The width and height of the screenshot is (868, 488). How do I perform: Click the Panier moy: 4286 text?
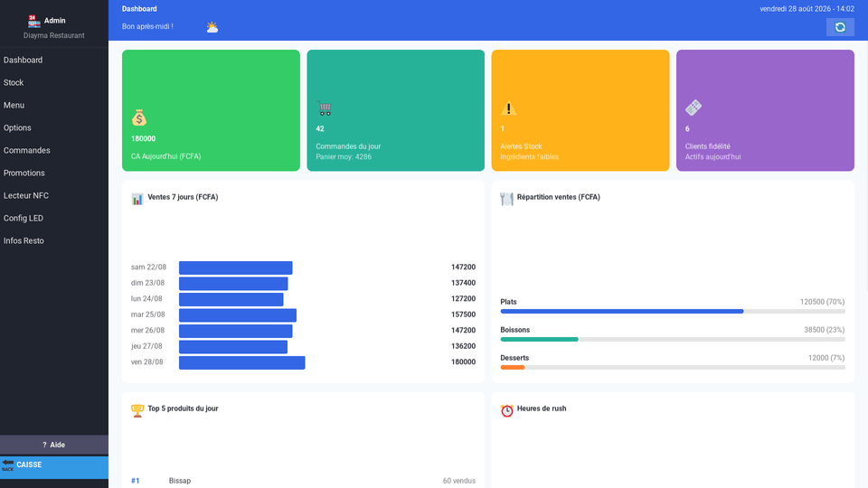click(x=344, y=157)
